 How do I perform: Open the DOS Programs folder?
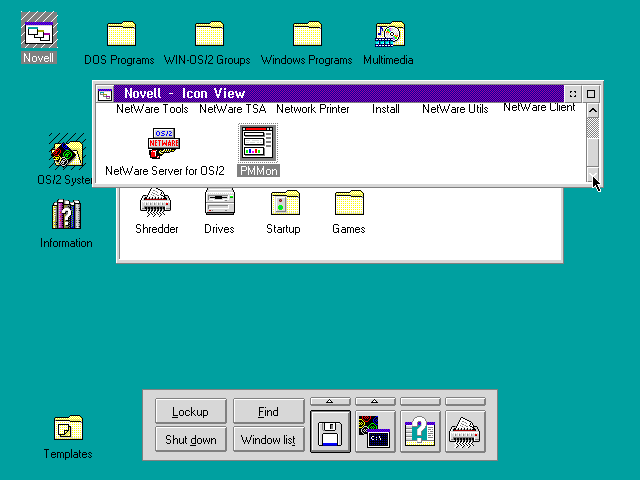[121, 33]
